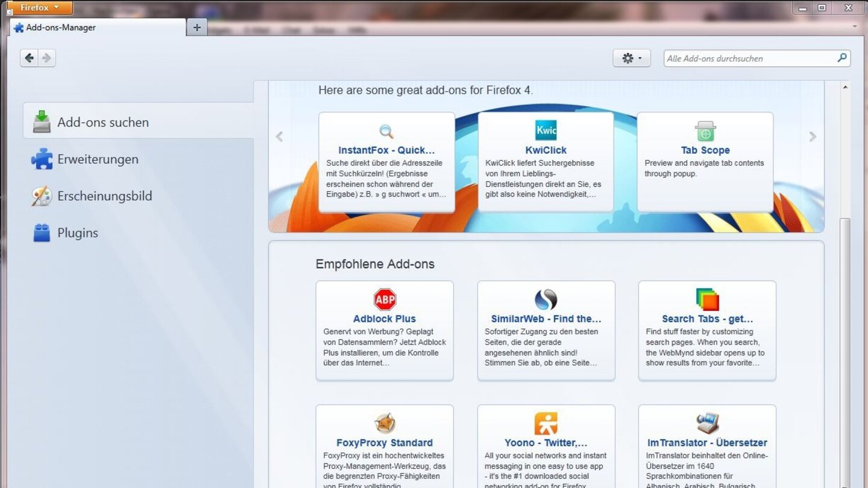
Task: Click the ImTranslator computer icon
Action: coord(708,424)
